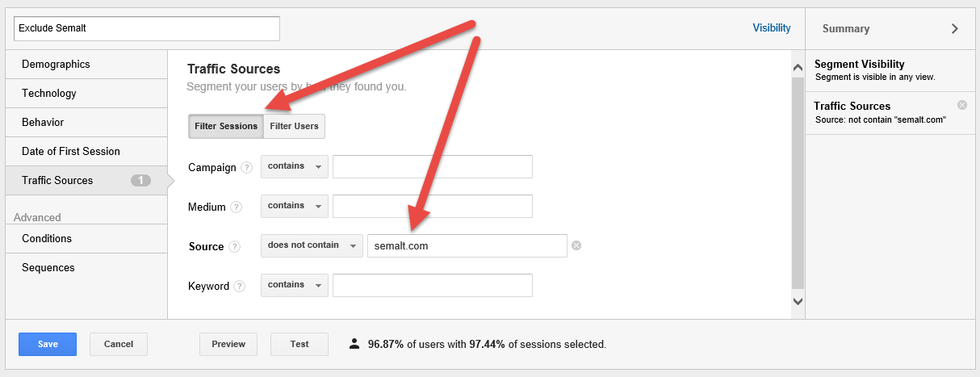Open the Keyword contains dropdown
The image size is (980, 377).
pyautogui.click(x=295, y=286)
